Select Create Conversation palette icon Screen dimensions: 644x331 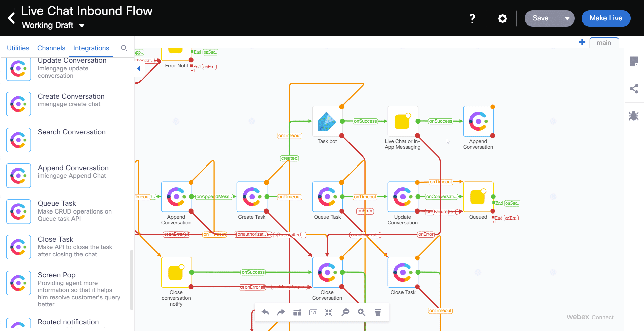[x=18, y=104]
